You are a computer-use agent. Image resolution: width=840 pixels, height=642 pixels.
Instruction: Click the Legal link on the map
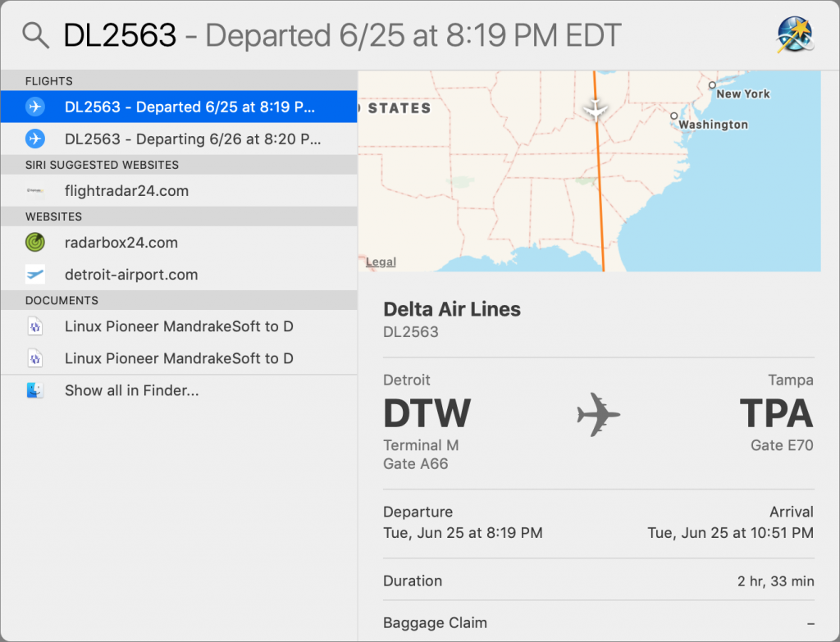point(381,262)
